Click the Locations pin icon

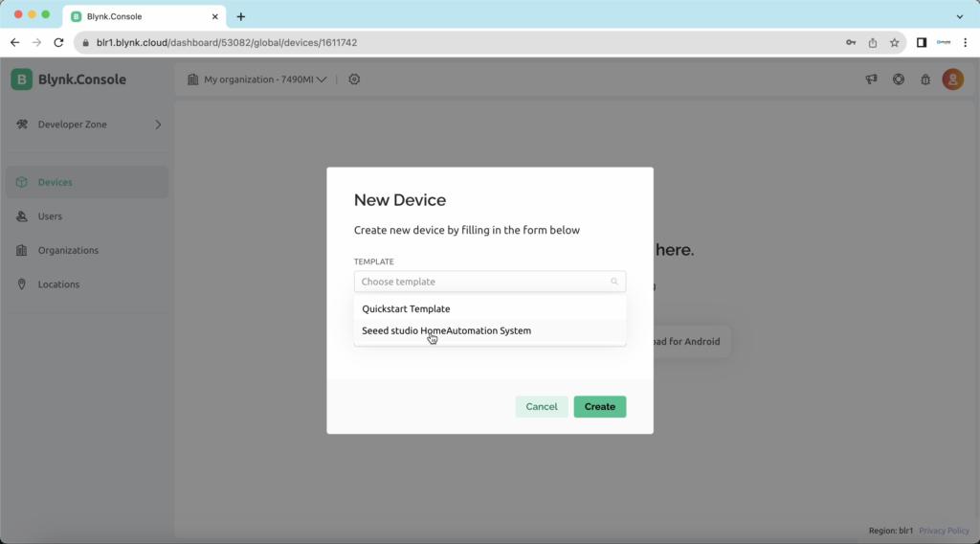point(22,283)
